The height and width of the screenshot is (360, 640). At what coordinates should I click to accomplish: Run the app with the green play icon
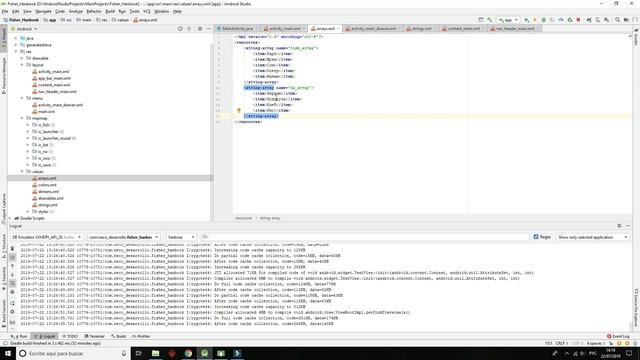click(x=527, y=20)
